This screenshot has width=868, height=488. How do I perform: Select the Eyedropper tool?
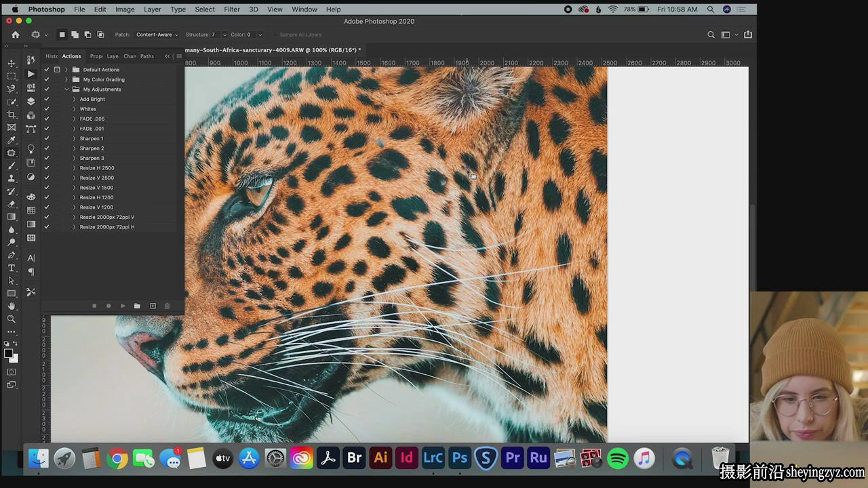pyautogui.click(x=12, y=140)
